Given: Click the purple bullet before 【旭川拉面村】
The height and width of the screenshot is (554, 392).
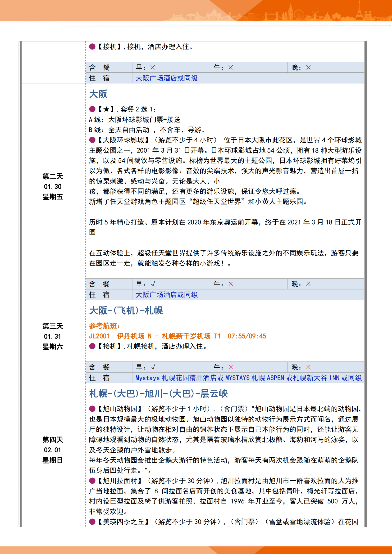Looking at the screenshot, I should point(92,481).
